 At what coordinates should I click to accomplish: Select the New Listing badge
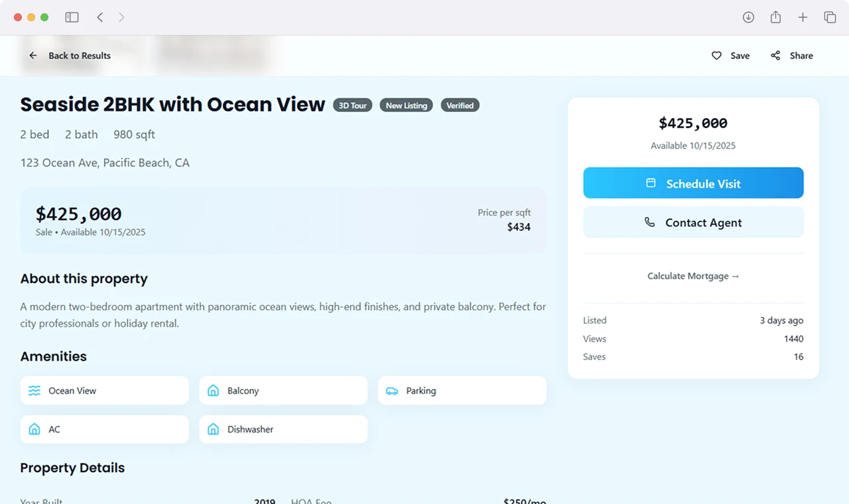pyautogui.click(x=407, y=105)
